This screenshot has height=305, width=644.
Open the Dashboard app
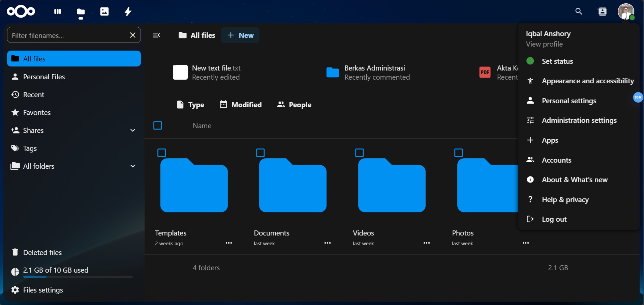(x=57, y=11)
